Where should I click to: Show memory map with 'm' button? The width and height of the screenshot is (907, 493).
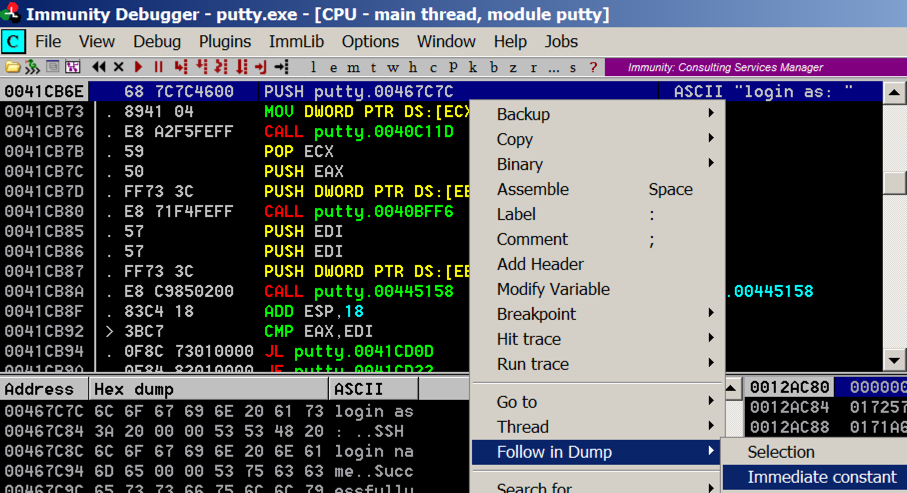[353, 67]
